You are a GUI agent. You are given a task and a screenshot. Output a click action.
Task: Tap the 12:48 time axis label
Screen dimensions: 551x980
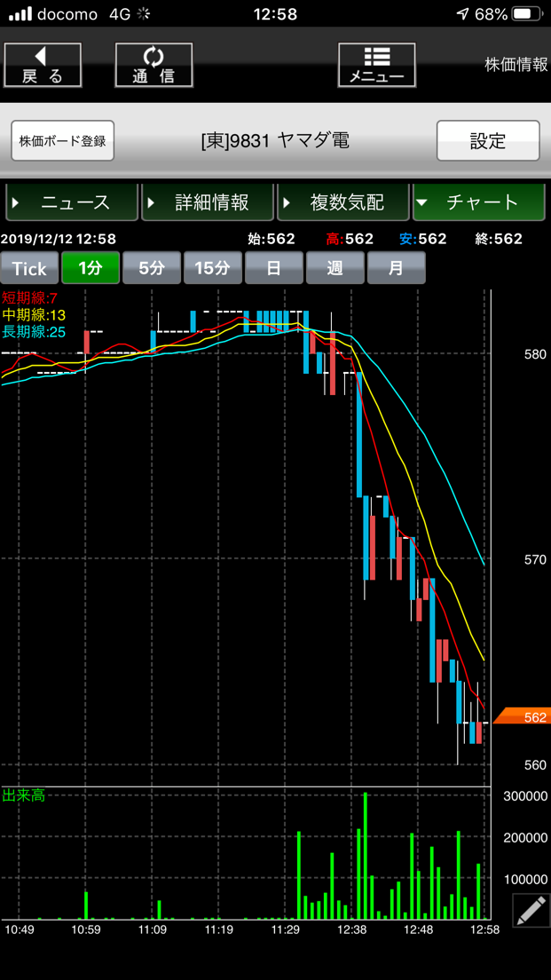tap(418, 930)
